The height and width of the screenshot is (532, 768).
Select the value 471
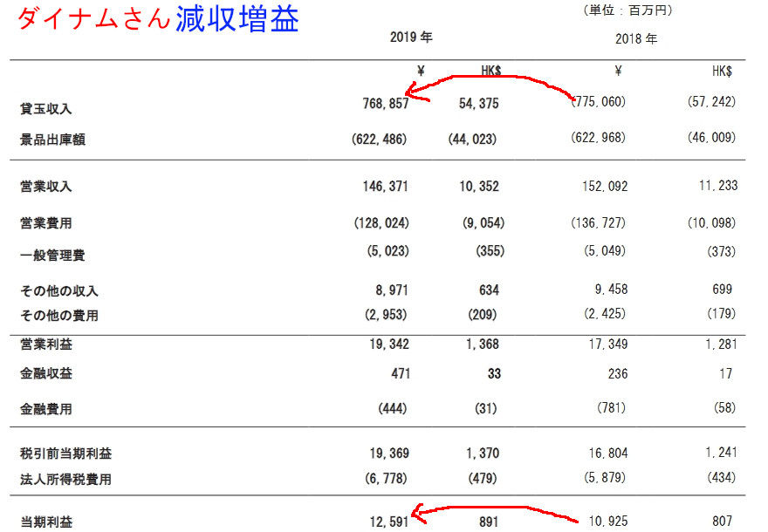(x=401, y=373)
